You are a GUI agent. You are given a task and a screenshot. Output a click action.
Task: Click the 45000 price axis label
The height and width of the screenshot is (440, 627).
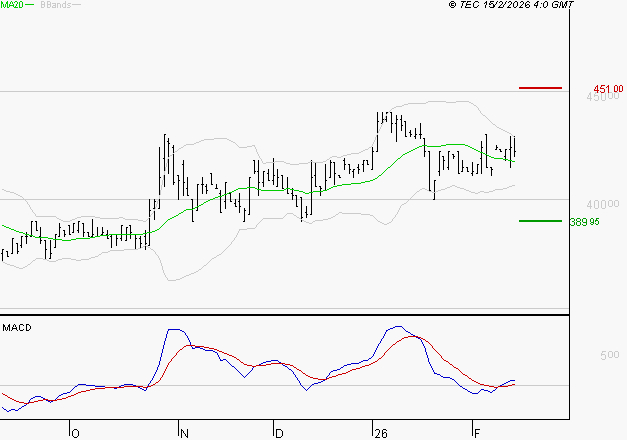click(604, 97)
